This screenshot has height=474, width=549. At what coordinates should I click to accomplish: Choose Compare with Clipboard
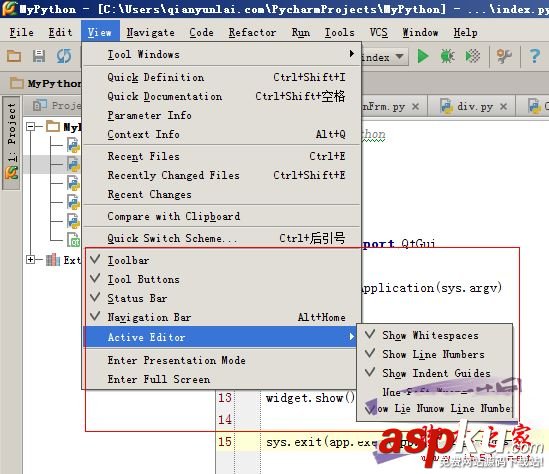(x=223, y=216)
